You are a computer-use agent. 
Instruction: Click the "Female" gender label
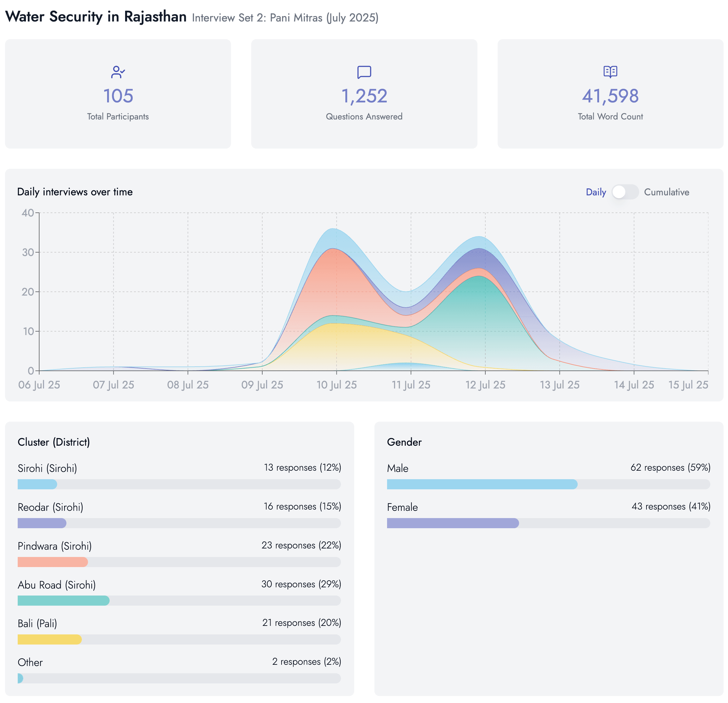point(402,507)
